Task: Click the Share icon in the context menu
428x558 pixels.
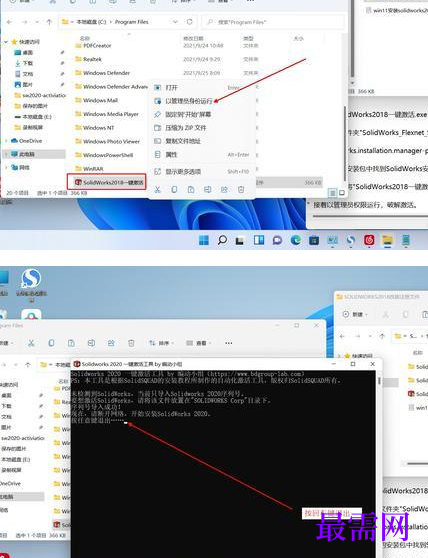Action: pyautogui.click(x=224, y=189)
